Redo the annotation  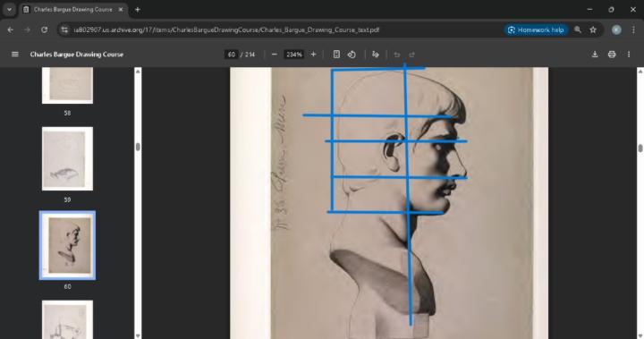(411, 55)
